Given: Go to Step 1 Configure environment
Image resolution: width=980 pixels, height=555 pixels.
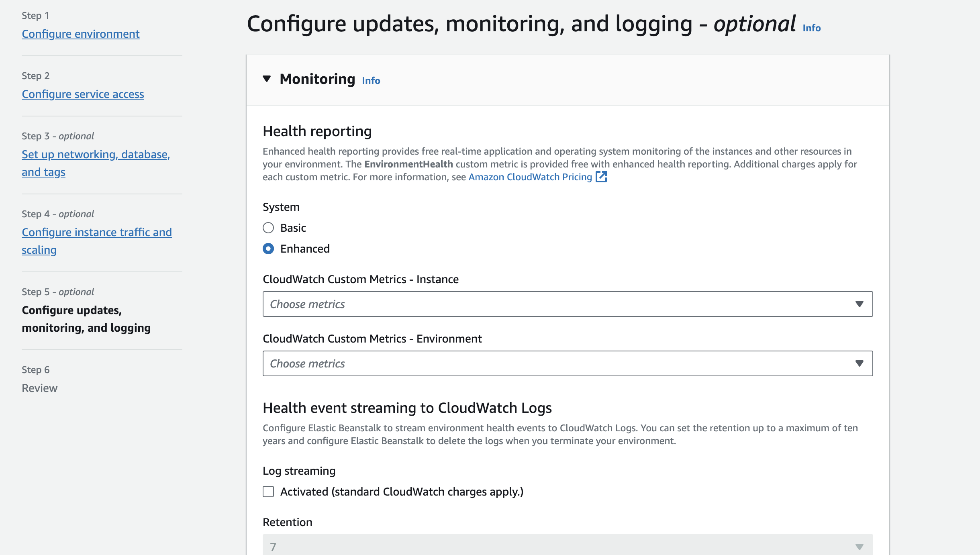Looking at the screenshot, I should tap(81, 34).
